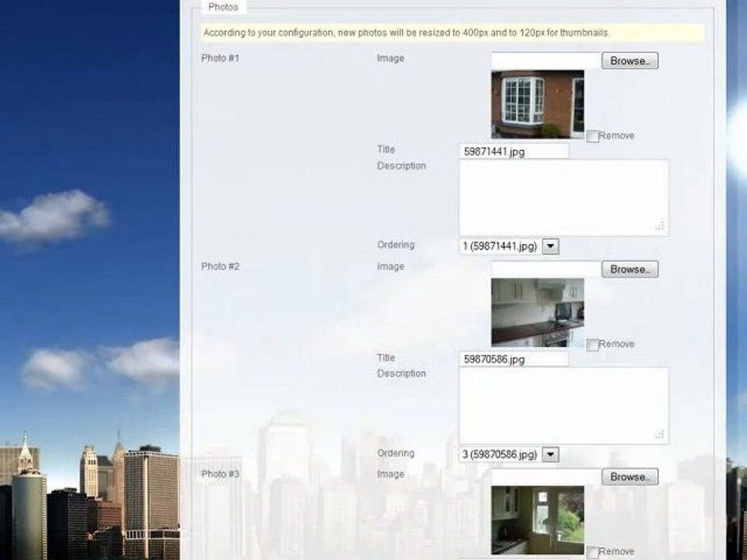
Task: Click the Ordering label under Photo #2
Action: coord(396,453)
